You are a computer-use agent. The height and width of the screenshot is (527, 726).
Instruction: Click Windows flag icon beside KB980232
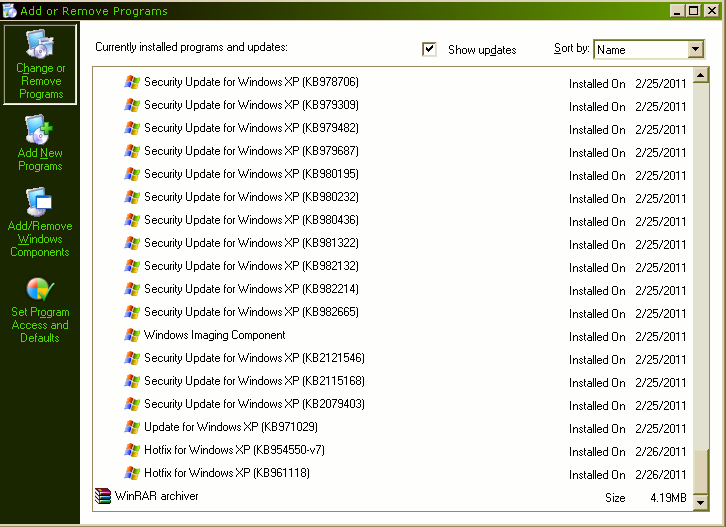[132, 197]
